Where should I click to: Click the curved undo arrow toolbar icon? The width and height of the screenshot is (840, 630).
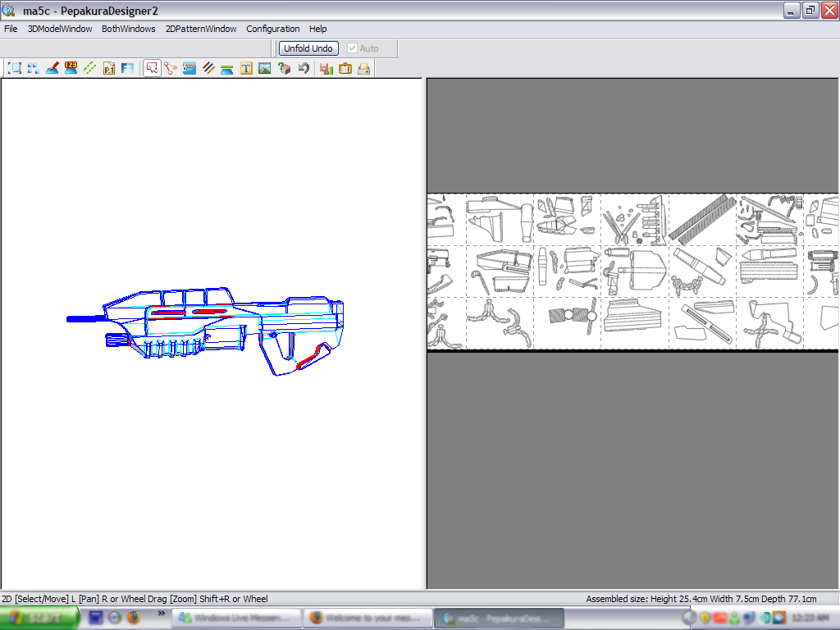(x=304, y=68)
